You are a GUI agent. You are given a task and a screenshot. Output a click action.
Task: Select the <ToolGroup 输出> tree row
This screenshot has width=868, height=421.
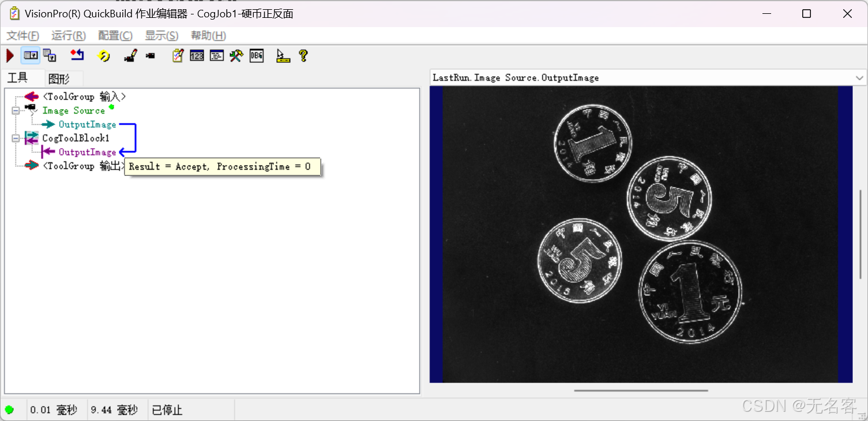pyautogui.click(x=84, y=166)
